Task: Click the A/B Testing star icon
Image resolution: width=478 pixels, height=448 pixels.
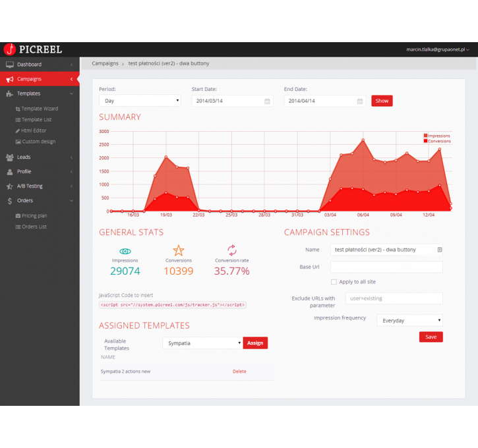Action: pos(10,186)
